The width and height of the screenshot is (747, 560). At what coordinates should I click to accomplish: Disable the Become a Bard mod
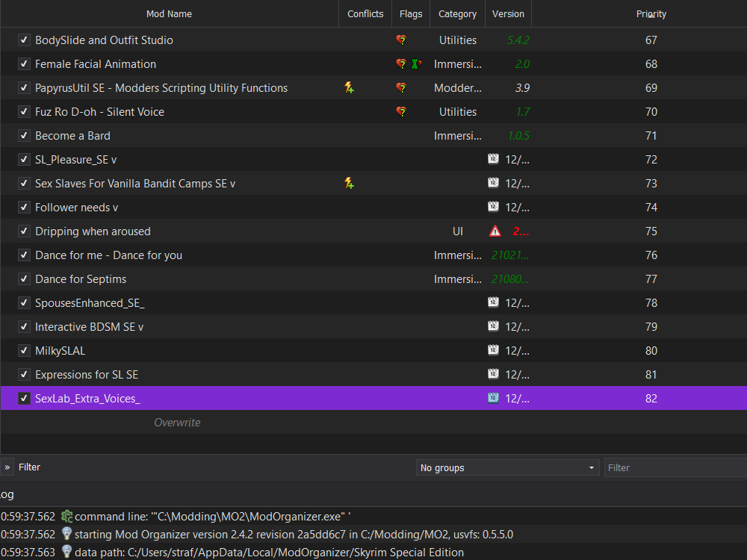pyautogui.click(x=25, y=136)
